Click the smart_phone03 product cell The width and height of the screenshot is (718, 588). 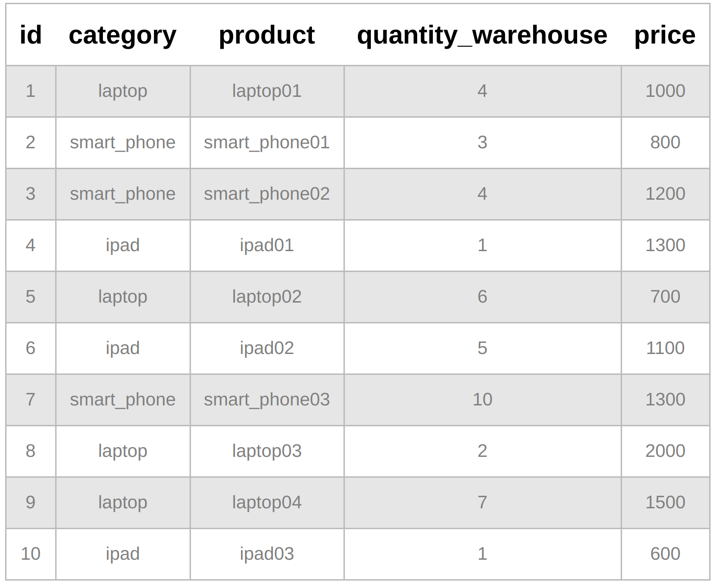pos(267,399)
